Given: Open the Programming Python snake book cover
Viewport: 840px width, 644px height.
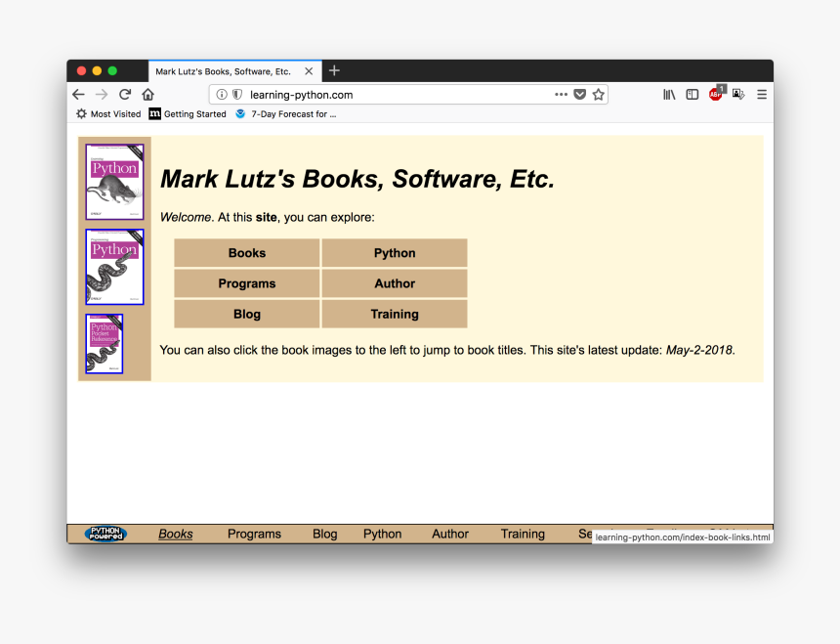Looking at the screenshot, I should [x=114, y=267].
